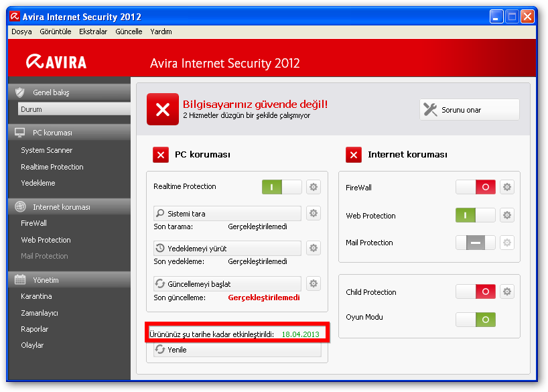Viewport: 548px width, 392px height.
Task: Open Zamanlayıcı in sidebar
Action: [40, 313]
